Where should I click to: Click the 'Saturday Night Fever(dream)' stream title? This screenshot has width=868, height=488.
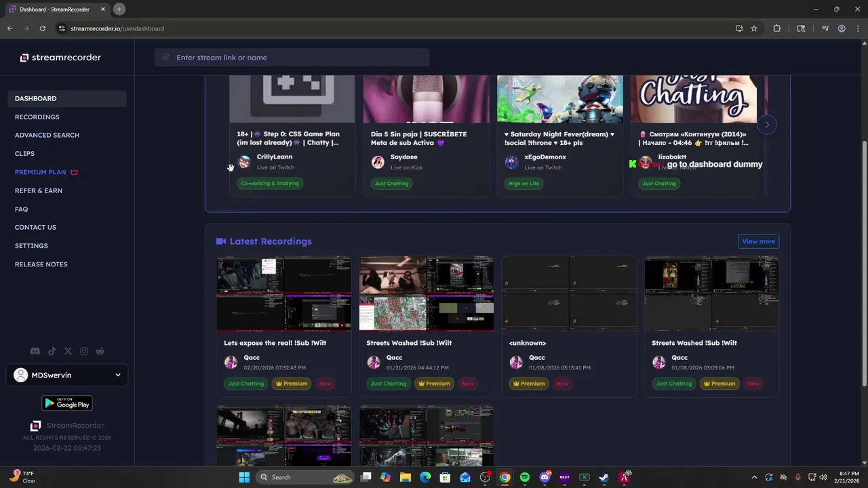[559, 138]
